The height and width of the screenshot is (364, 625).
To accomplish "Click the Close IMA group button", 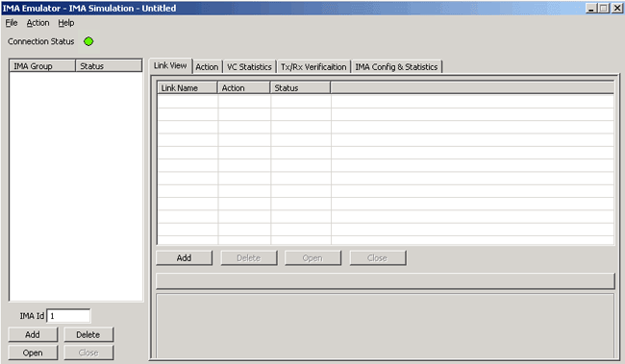I will point(88,352).
